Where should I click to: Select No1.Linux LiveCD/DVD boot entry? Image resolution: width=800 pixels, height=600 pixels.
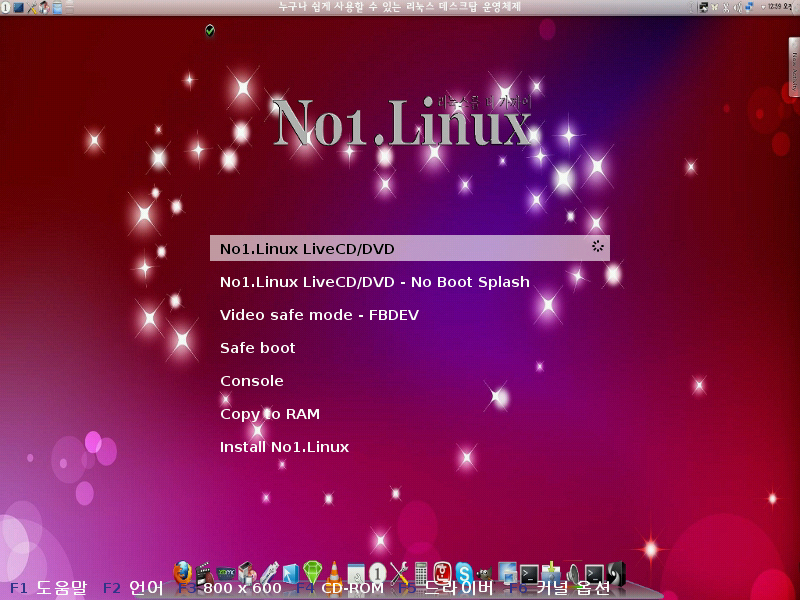[410, 248]
